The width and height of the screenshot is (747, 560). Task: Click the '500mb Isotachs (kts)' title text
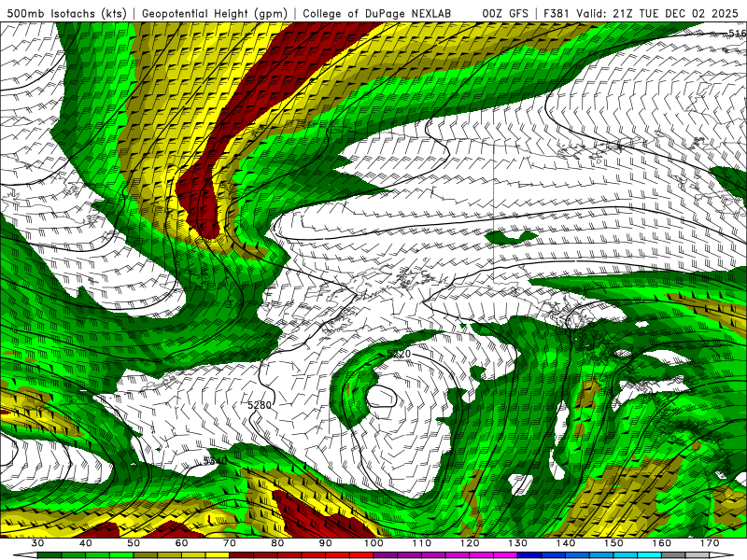[x=66, y=14]
